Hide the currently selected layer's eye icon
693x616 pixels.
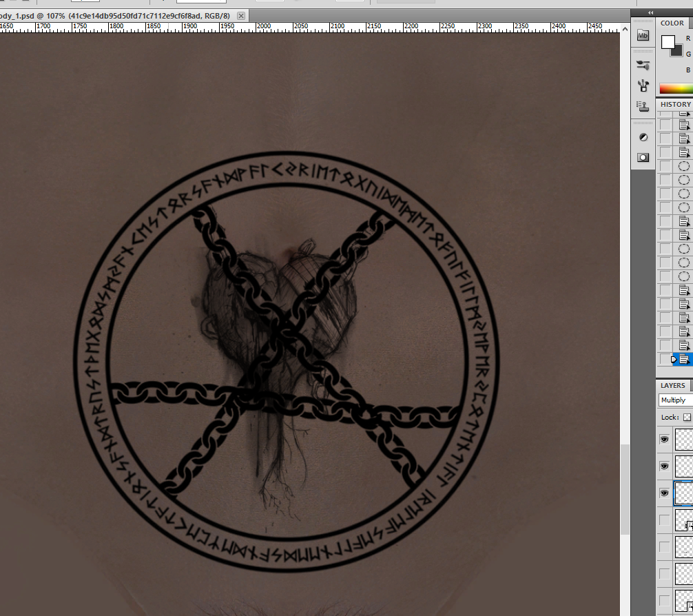click(664, 493)
